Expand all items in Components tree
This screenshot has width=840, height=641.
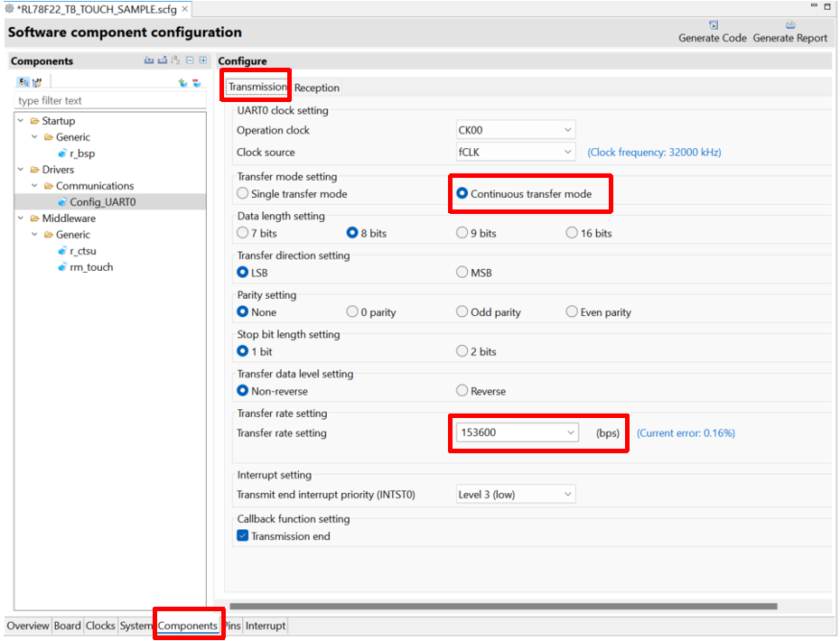pyautogui.click(x=202, y=60)
